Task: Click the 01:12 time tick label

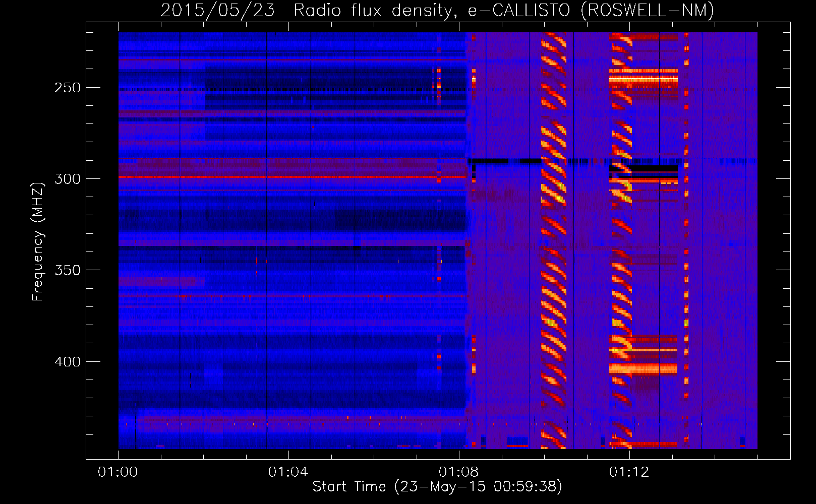Action: [x=629, y=472]
